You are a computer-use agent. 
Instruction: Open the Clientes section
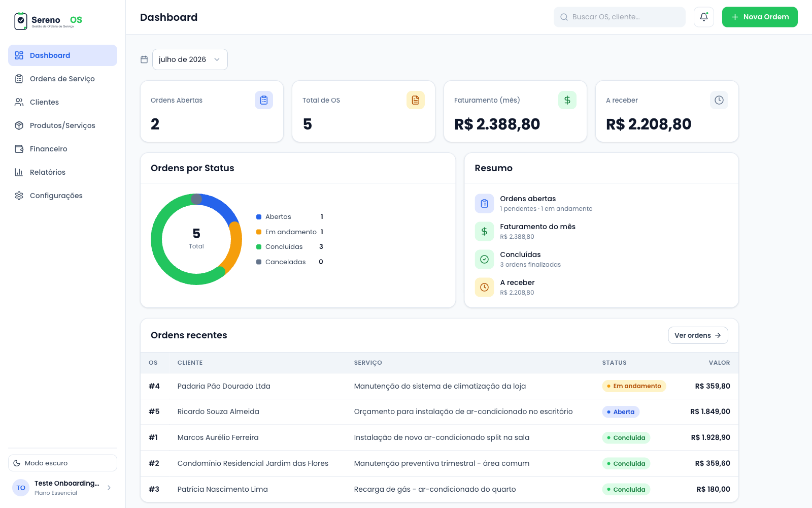pyautogui.click(x=62, y=102)
